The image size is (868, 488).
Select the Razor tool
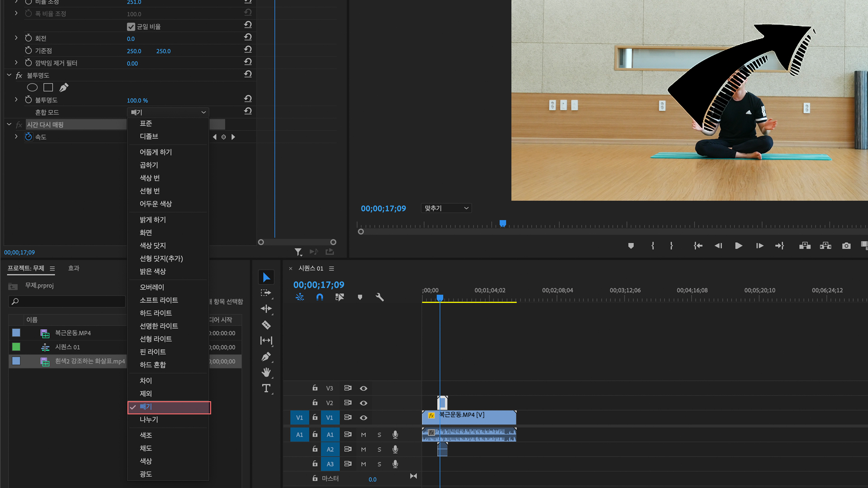coord(266,325)
